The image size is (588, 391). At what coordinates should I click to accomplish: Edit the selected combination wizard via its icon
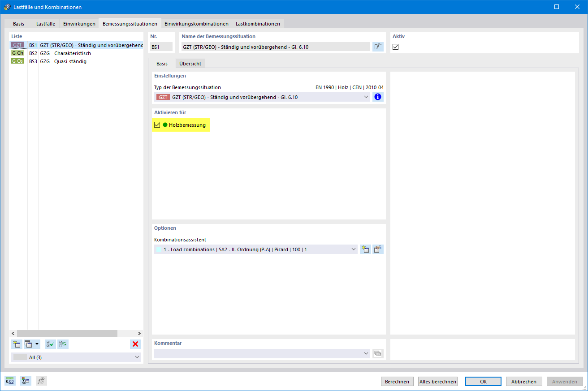pos(378,249)
